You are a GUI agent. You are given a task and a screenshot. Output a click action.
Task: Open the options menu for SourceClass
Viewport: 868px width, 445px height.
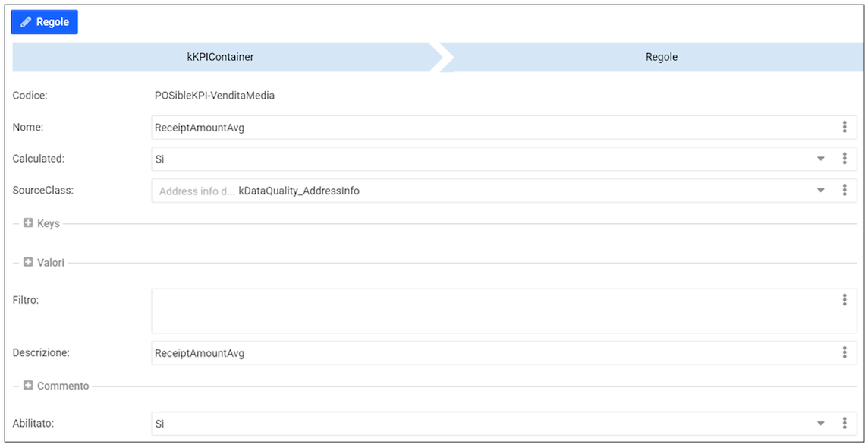844,191
